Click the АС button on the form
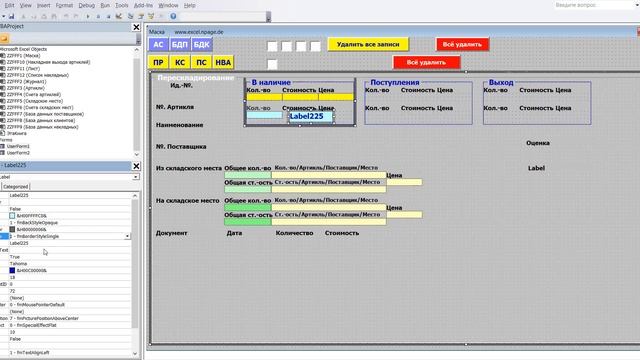The image size is (640, 360). pyautogui.click(x=158, y=44)
